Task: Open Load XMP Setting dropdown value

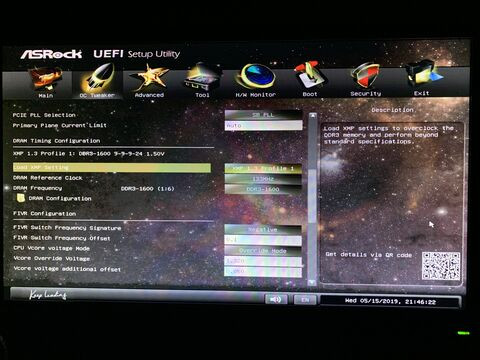Action: (x=263, y=168)
